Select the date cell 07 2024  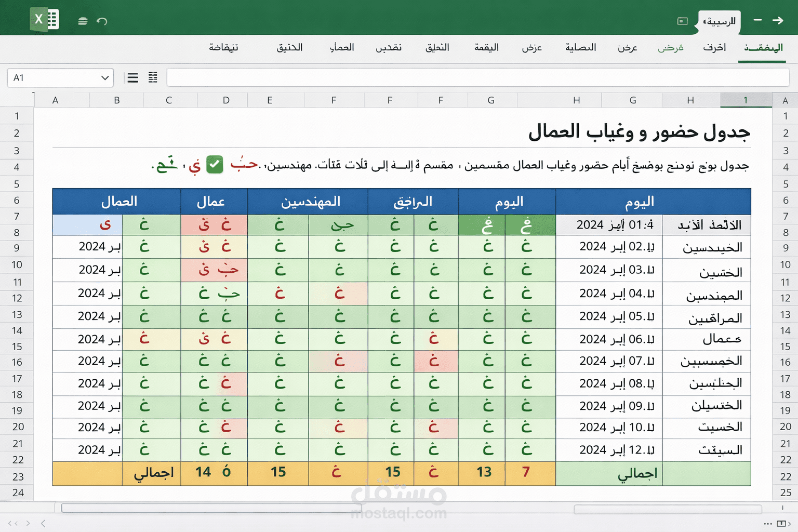[x=609, y=361]
